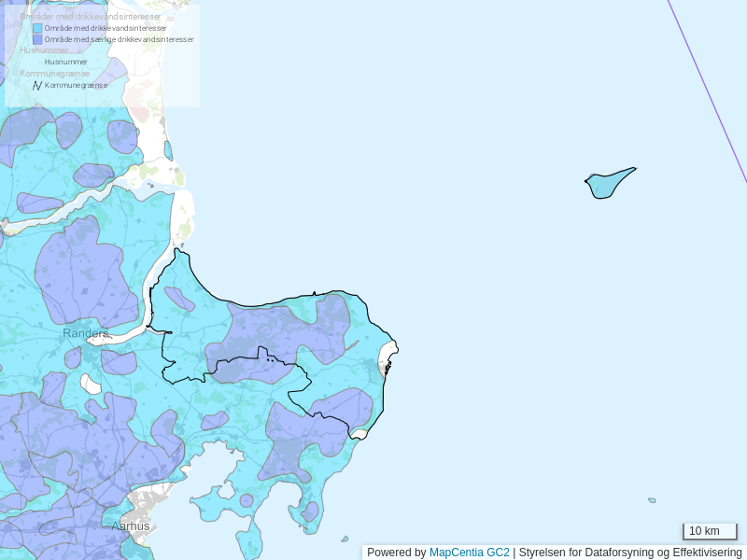Viewport: 747px width, 560px height.
Task: Select 'Område med drikkevandsinteresser' legend entry text
Action: click(106, 28)
